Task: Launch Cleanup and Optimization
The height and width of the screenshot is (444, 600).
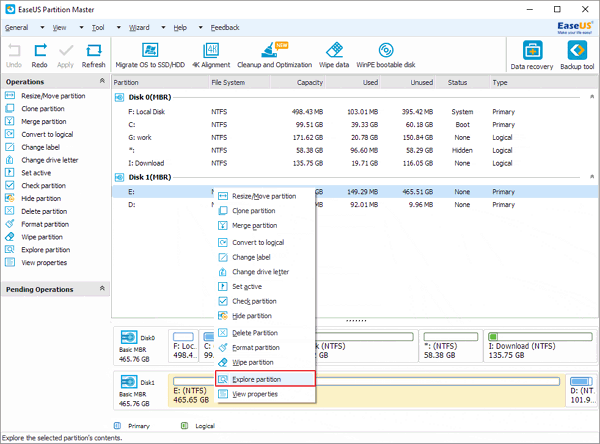Action: pos(274,56)
